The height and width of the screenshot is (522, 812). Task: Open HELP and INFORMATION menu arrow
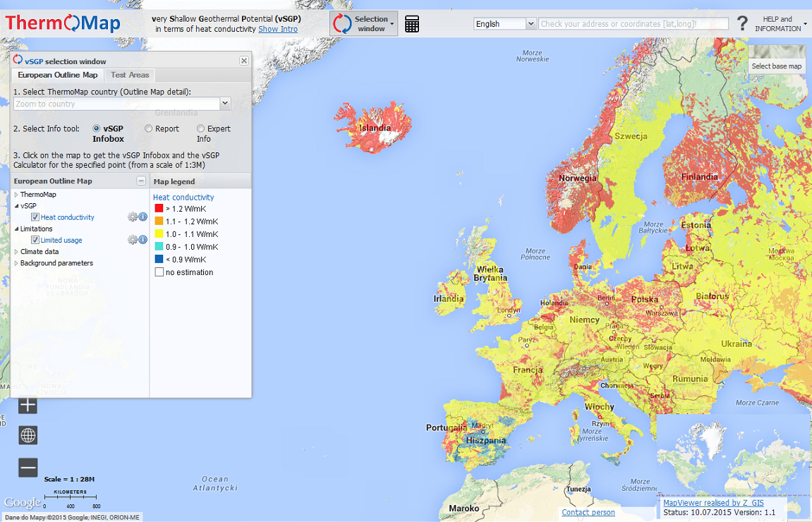(806, 24)
